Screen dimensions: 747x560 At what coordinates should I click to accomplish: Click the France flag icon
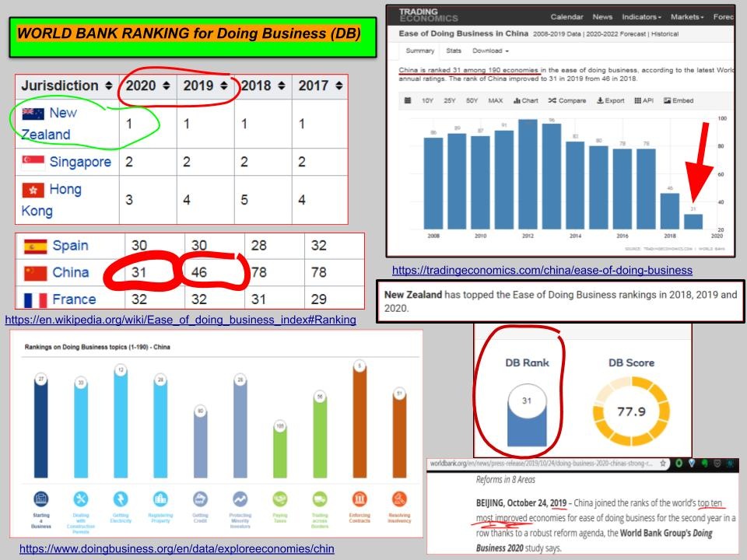[x=35, y=300]
